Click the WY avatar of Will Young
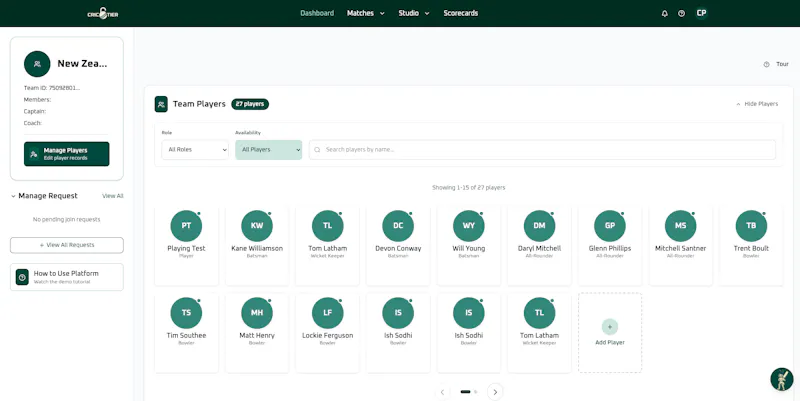Viewport: 800px width, 401px height. [x=469, y=225]
